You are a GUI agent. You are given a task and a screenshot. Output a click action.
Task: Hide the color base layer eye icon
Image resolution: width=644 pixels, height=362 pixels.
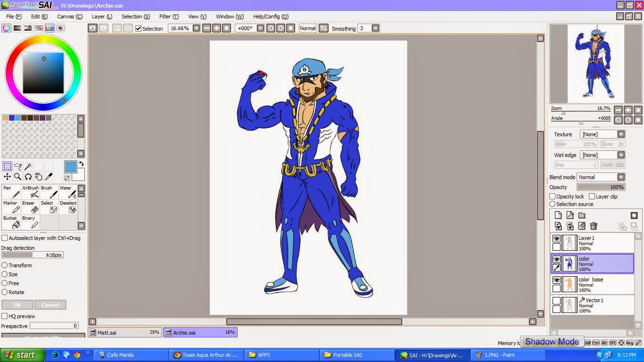(556, 280)
